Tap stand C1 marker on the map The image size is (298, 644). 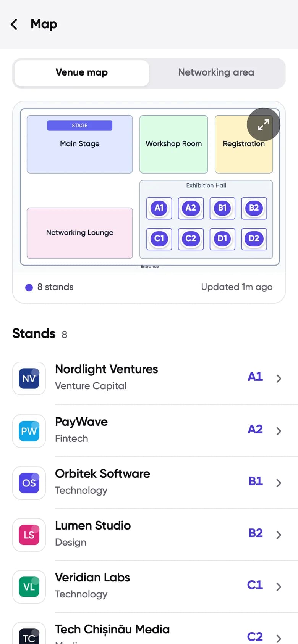click(x=159, y=239)
